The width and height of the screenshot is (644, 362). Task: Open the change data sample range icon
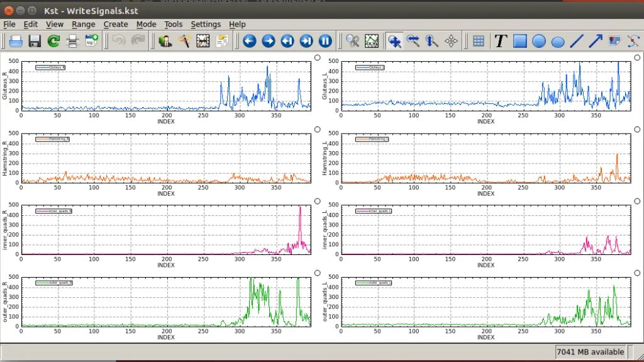point(203,41)
